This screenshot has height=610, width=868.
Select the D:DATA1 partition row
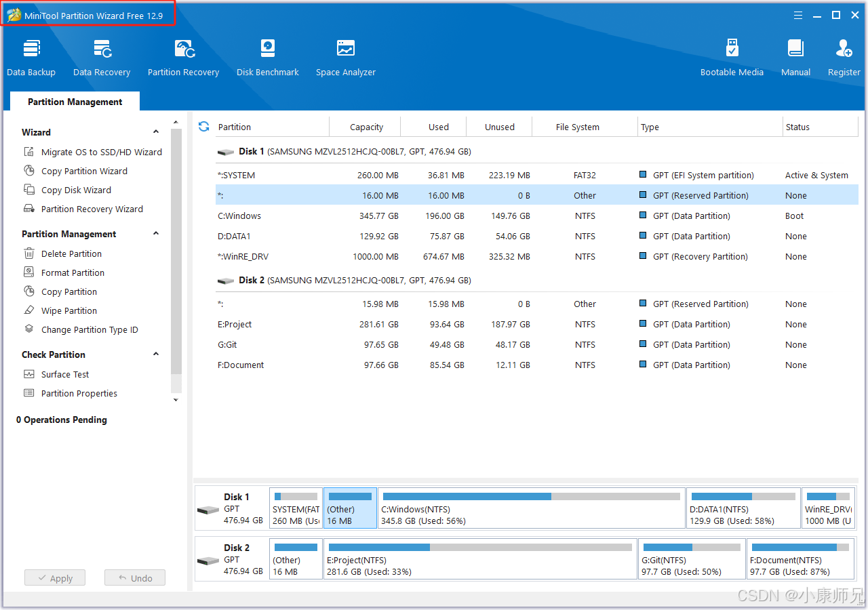tap(537, 236)
